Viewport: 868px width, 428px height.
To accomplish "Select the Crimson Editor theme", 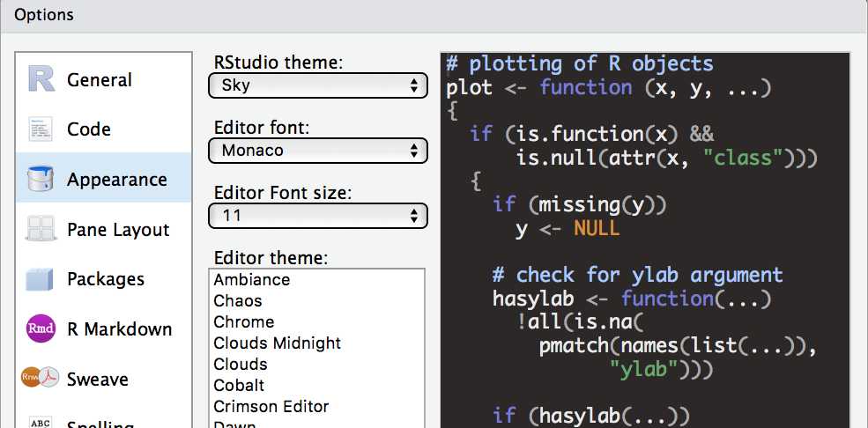I will (x=271, y=407).
